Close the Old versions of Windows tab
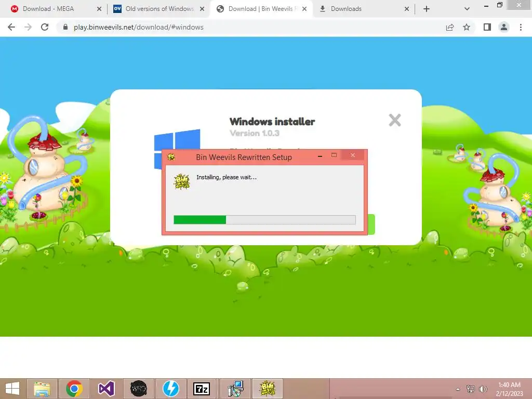The image size is (532, 399). coord(202,9)
